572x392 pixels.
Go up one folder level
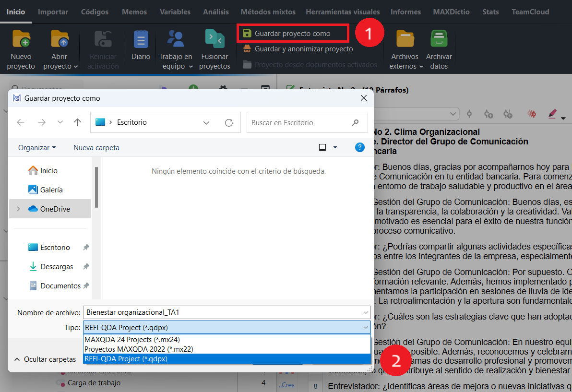coord(77,122)
